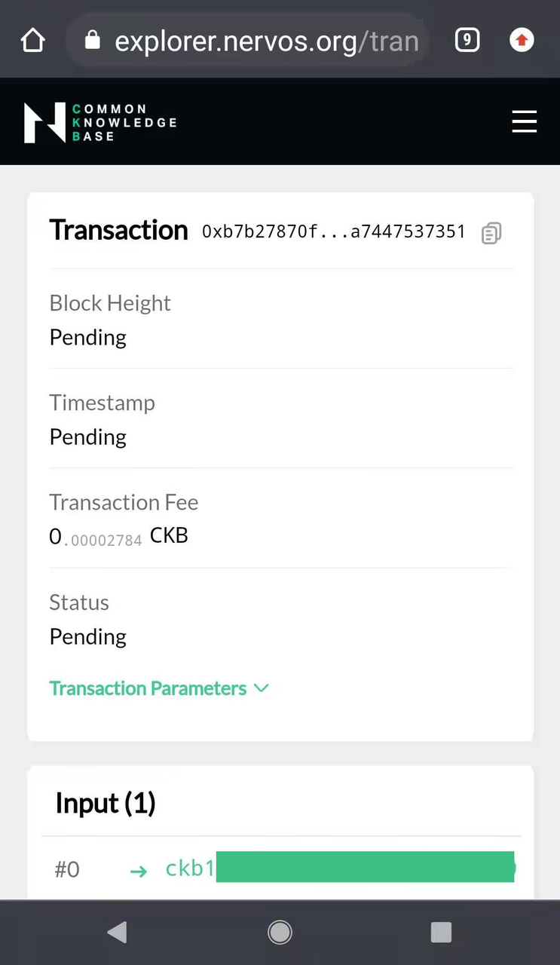Open the hamburger navigation menu
The image size is (560, 965).
click(525, 121)
